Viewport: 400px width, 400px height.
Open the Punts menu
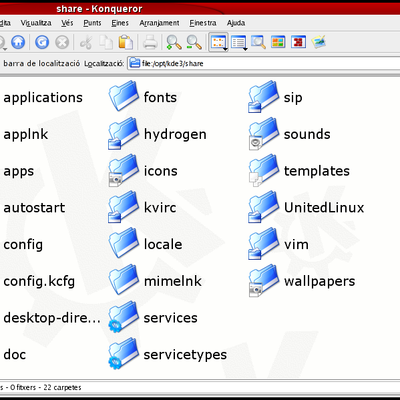[x=92, y=23]
